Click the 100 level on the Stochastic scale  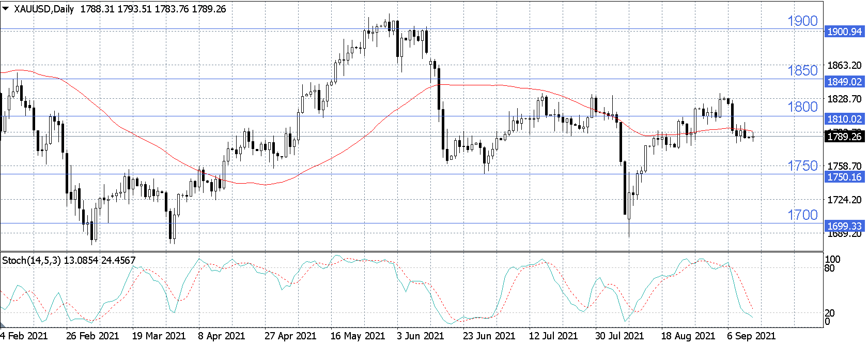pos(832,259)
